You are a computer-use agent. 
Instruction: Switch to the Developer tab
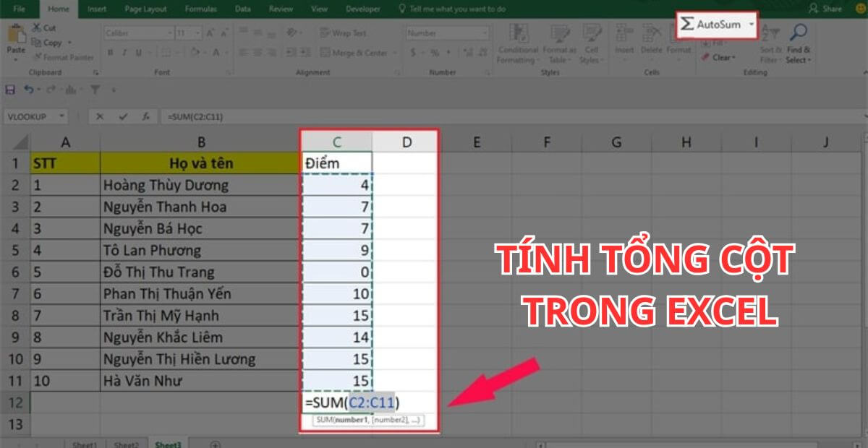tap(362, 9)
